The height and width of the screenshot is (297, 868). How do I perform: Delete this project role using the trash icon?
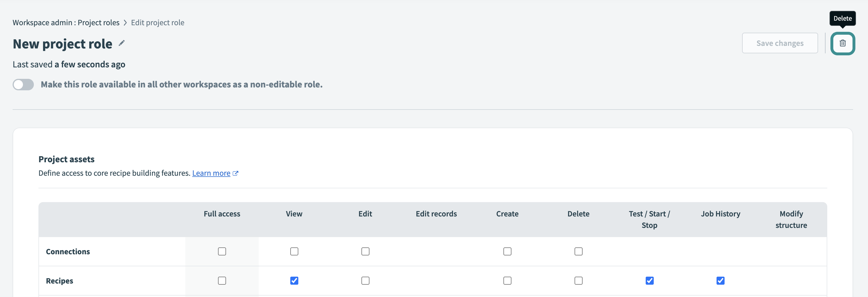click(x=843, y=43)
